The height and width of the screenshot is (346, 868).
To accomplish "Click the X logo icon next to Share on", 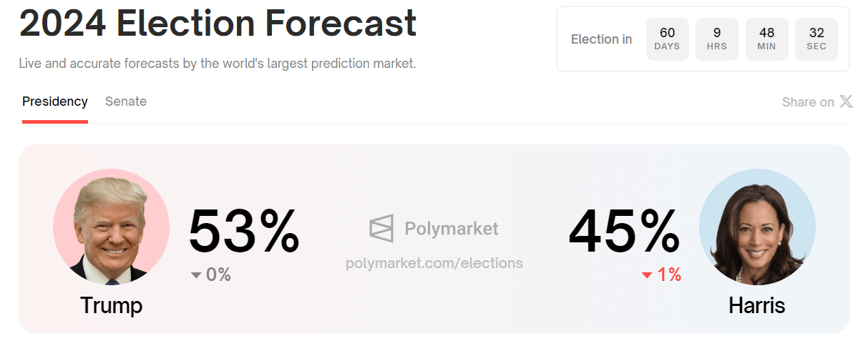I will [x=846, y=102].
